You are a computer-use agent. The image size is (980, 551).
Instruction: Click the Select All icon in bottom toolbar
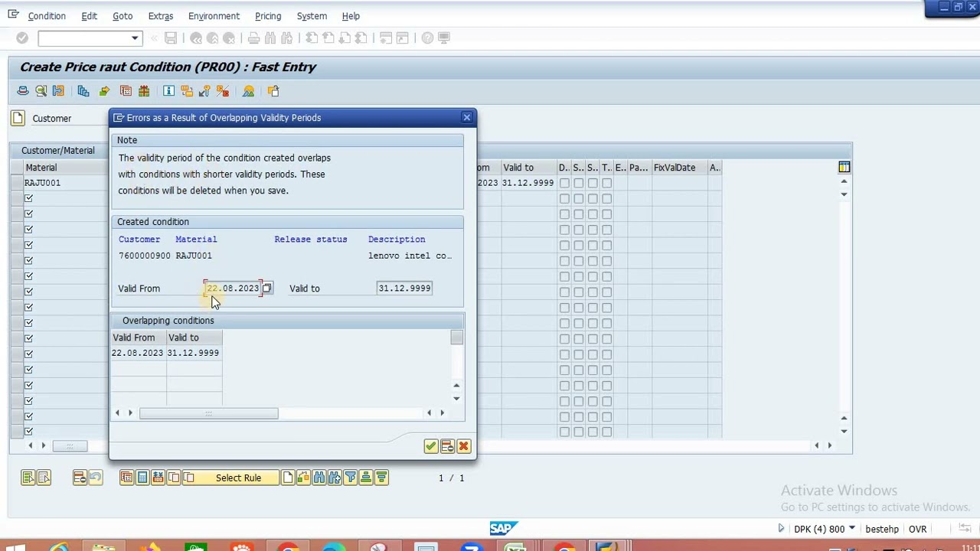point(28,478)
